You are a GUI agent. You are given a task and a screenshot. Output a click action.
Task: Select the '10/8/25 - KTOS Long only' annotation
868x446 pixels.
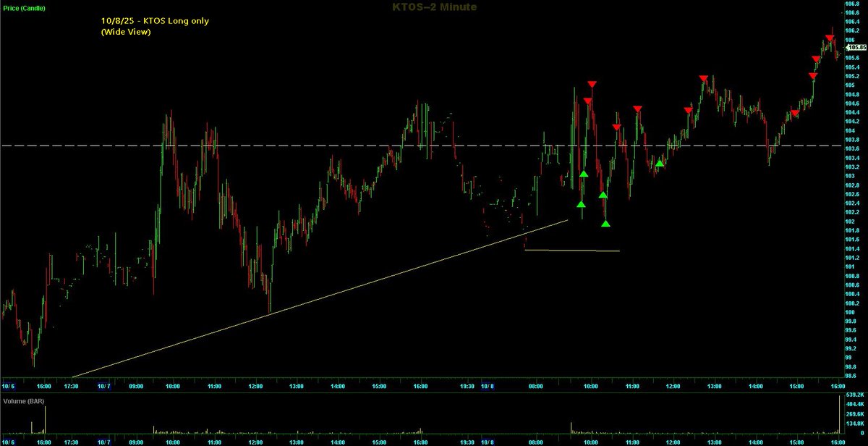point(155,21)
